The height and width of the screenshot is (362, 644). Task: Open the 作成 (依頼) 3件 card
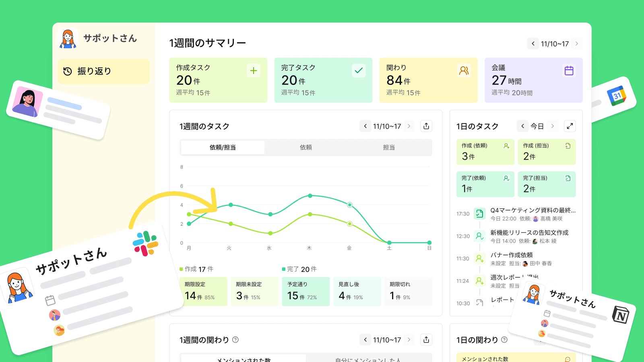pos(485,152)
